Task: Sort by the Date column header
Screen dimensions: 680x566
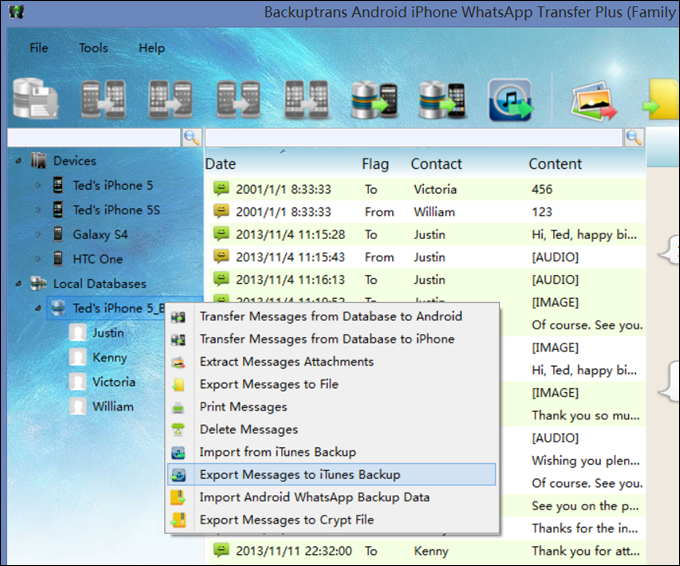Action: (220, 164)
